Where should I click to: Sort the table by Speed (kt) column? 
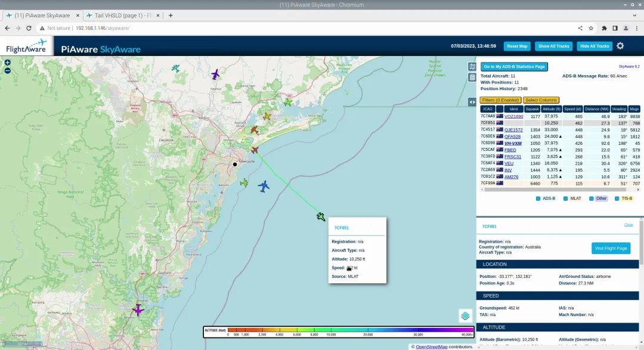tap(572, 109)
